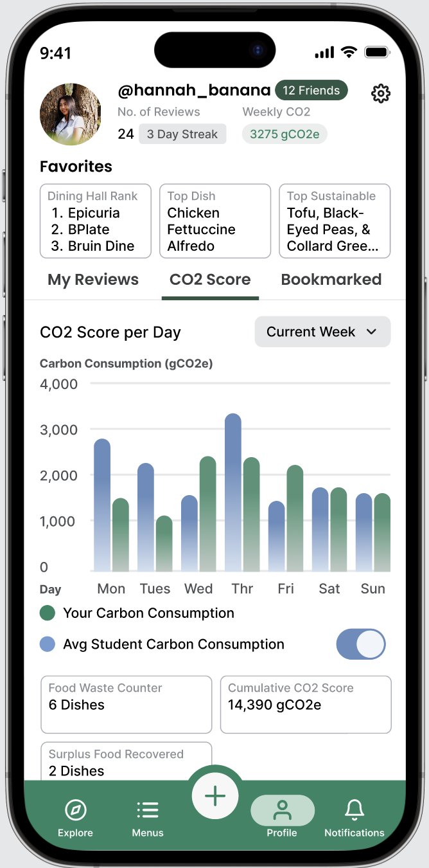Select the Profile person icon
Viewport: 429px width, 868px height.
click(x=282, y=810)
